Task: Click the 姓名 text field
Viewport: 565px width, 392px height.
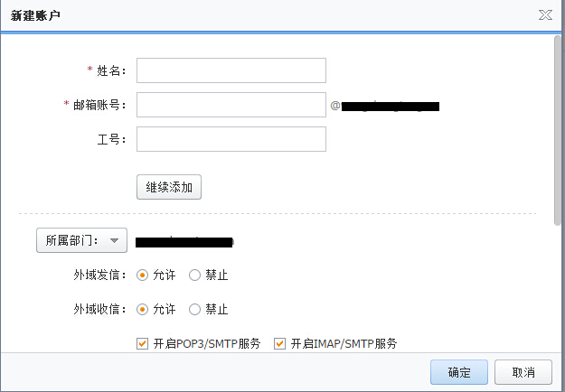Action: point(231,70)
